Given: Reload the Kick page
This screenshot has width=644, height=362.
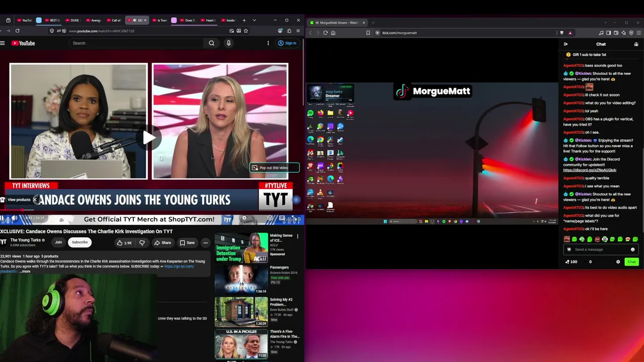Looking at the screenshot, I should 326,33.
